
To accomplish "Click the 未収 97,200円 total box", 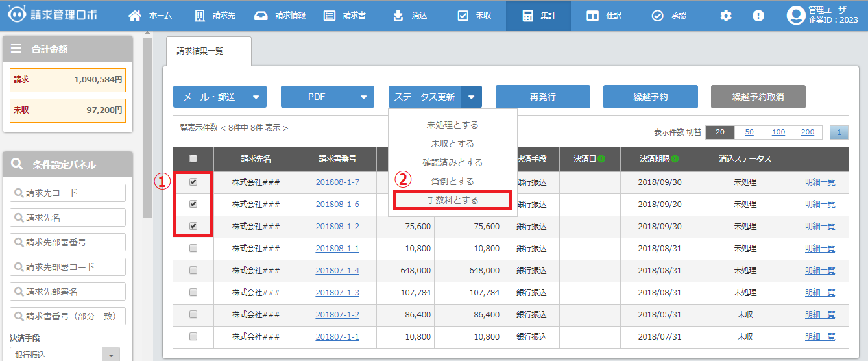I will (68, 110).
